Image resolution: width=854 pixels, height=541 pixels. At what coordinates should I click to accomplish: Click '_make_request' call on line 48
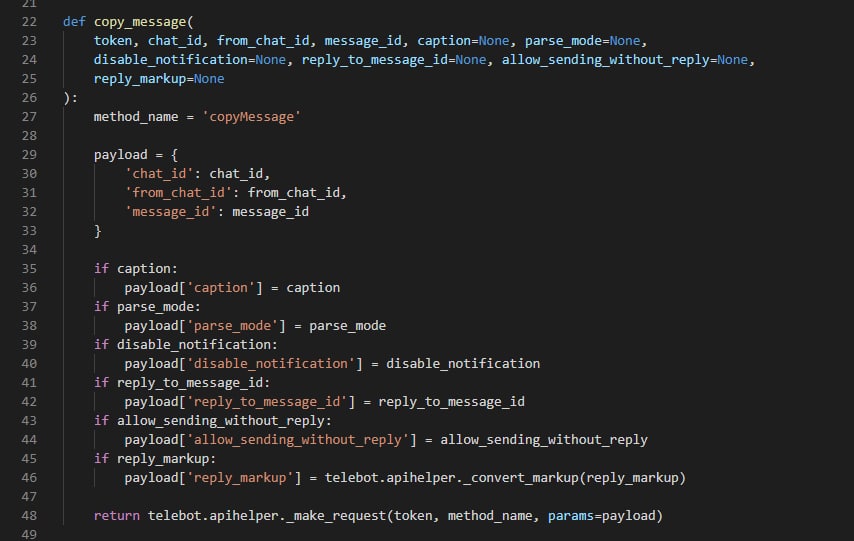[x=336, y=516]
